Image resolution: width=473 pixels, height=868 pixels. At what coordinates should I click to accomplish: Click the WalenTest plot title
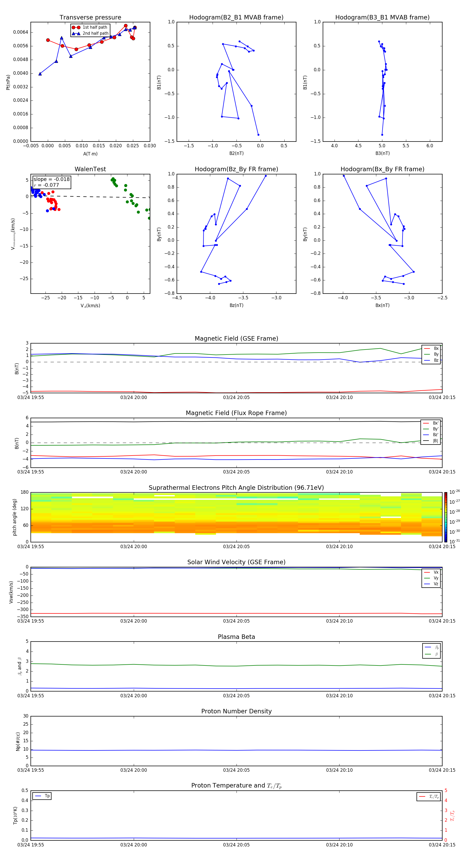(90, 169)
